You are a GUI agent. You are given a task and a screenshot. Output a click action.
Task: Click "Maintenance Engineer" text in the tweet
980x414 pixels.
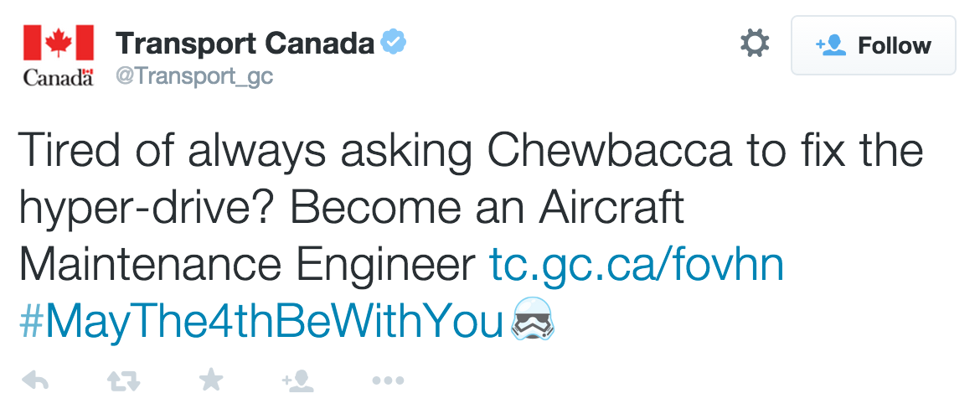click(x=247, y=266)
